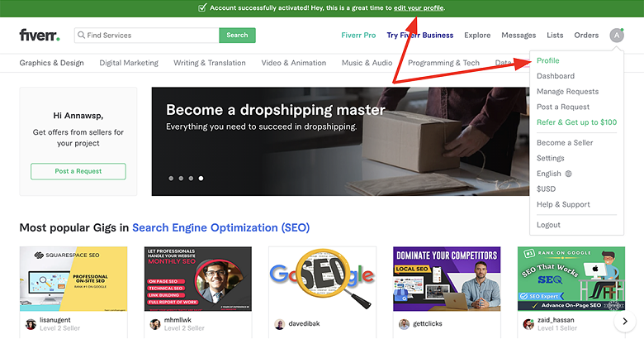Advance gig carousel with right chevron
Viewport: 644px width, 339px height.
coord(625,322)
